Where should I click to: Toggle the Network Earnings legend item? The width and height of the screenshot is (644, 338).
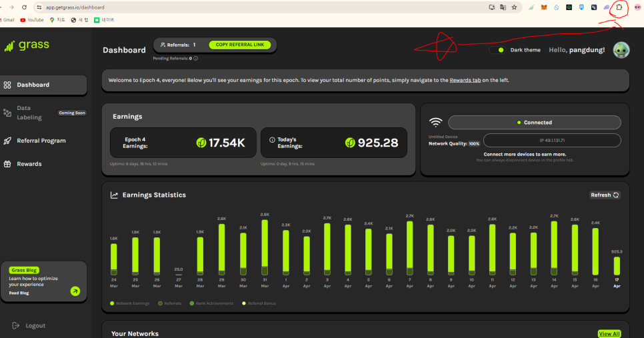[x=130, y=303]
